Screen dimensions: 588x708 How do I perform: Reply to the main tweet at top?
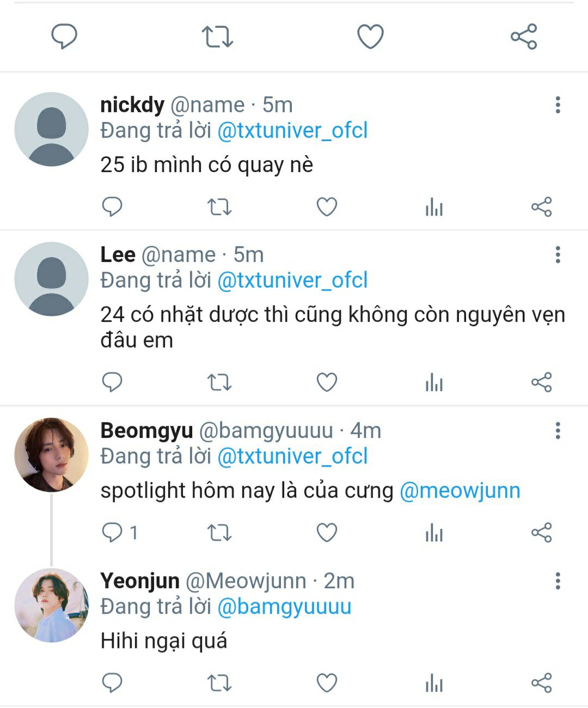click(x=64, y=37)
